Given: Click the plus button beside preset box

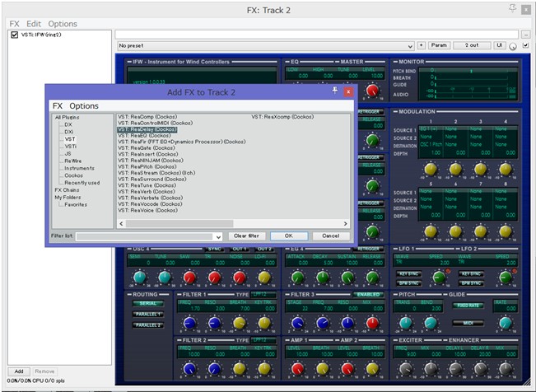Looking at the screenshot, I should click(x=422, y=45).
